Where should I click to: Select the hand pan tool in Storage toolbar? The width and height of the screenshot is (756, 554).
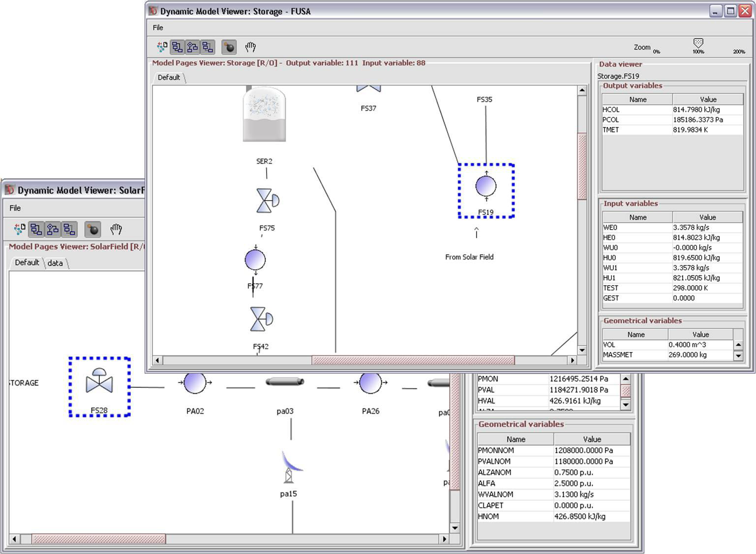250,47
